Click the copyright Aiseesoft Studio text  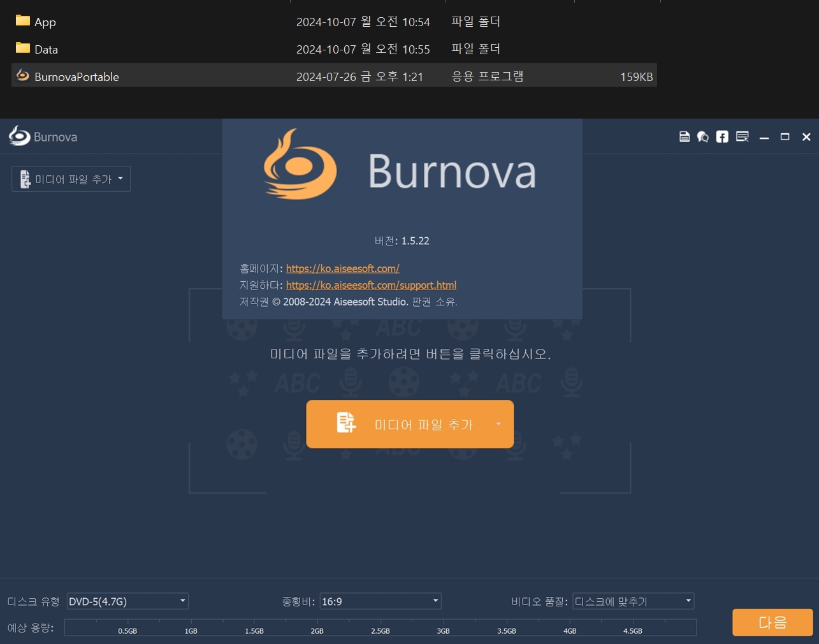point(349,302)
